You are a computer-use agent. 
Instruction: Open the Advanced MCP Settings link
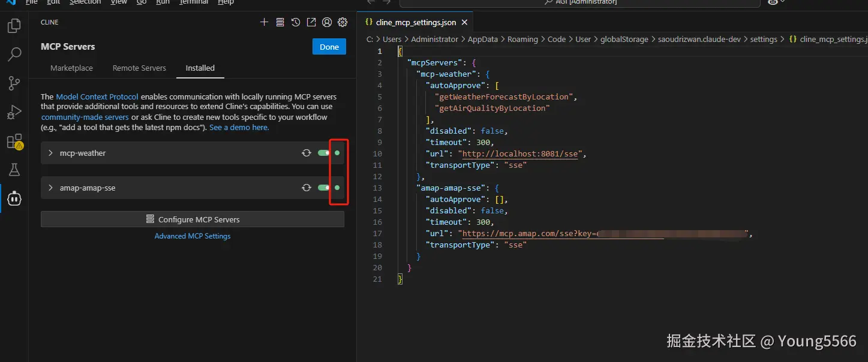pos(193,236)
